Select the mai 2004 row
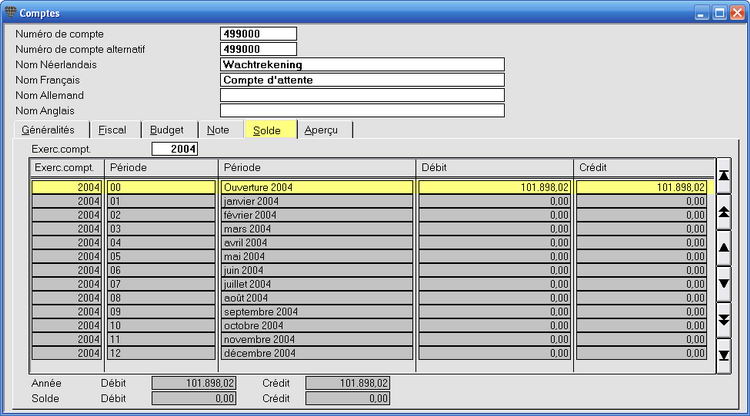750x416 pixels. tap(369, 257)
